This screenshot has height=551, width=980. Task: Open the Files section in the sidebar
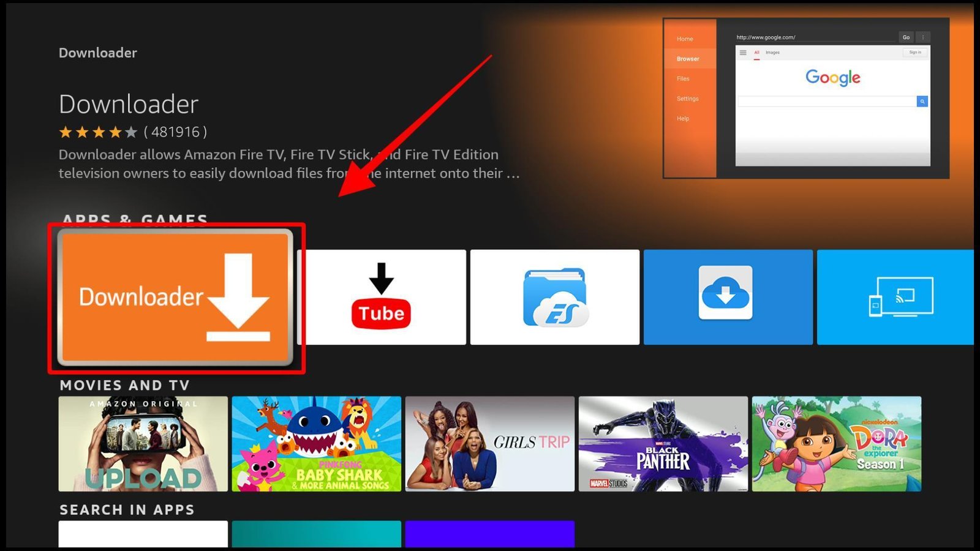point(684,78)
